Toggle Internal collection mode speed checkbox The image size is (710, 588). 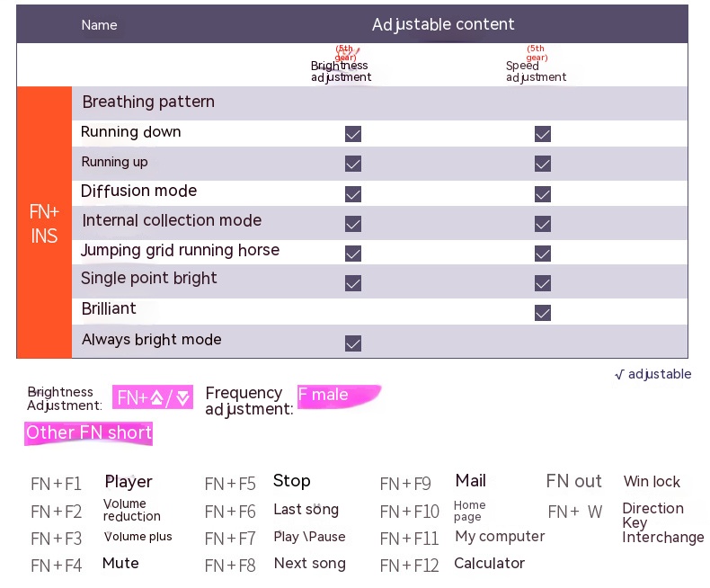(543, 223)
